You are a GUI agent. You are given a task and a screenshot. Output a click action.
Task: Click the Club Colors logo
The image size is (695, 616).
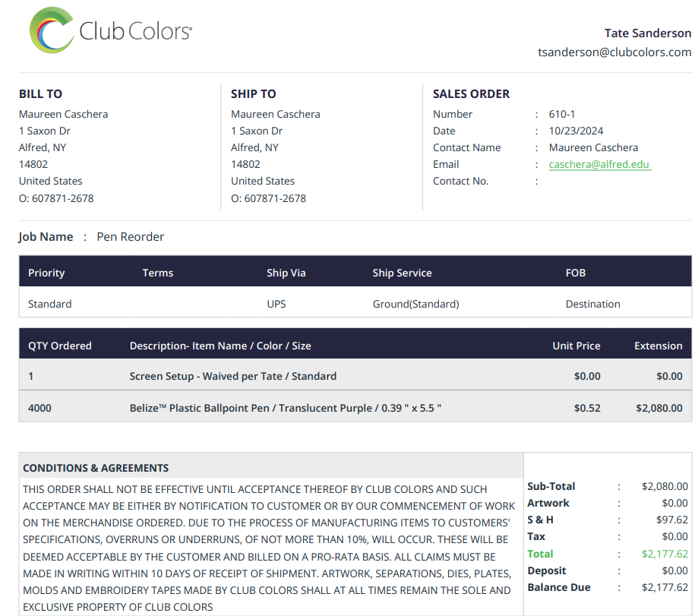coord(111,30)
